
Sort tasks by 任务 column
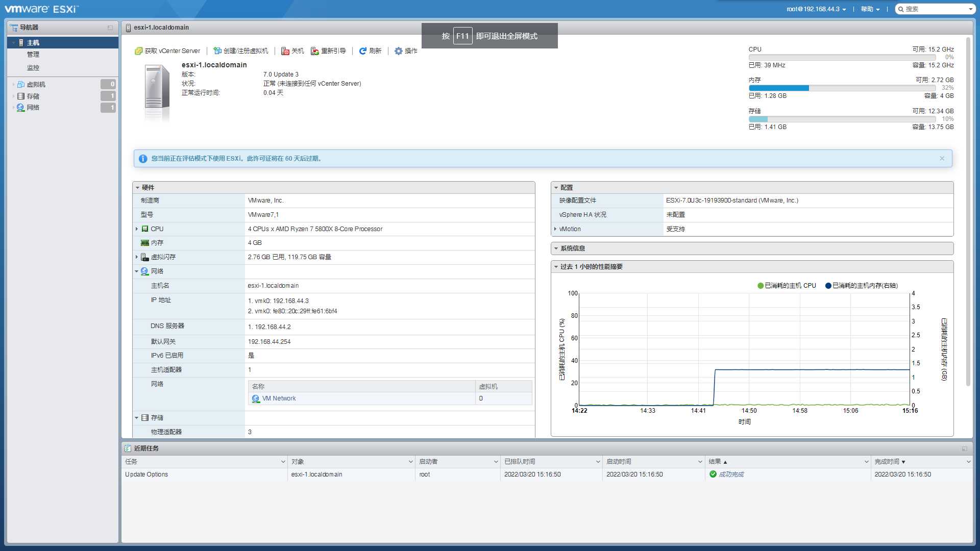click(x=205, y=462)
